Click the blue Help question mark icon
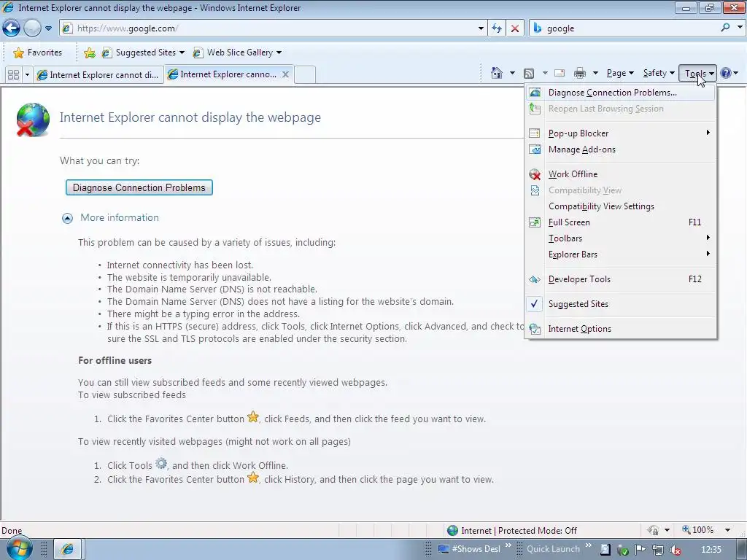747x560 pixels. point(726,73)
